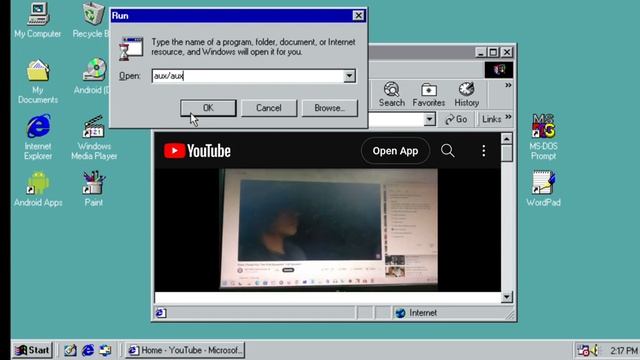Click into the Run Open text field

[248, 76]
